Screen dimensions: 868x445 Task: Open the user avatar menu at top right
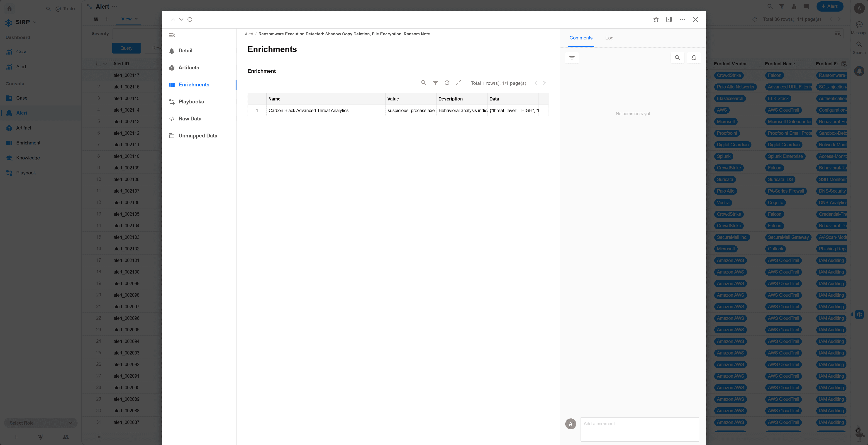pyautogui.click(x=859, y=8)
